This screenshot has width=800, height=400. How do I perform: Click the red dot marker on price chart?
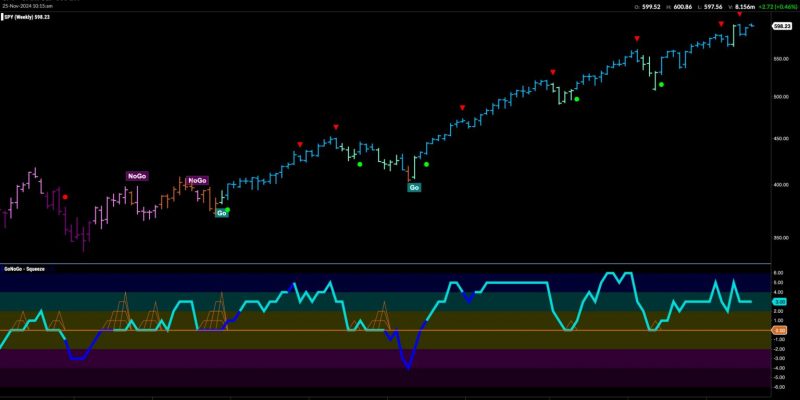[65, 197]
